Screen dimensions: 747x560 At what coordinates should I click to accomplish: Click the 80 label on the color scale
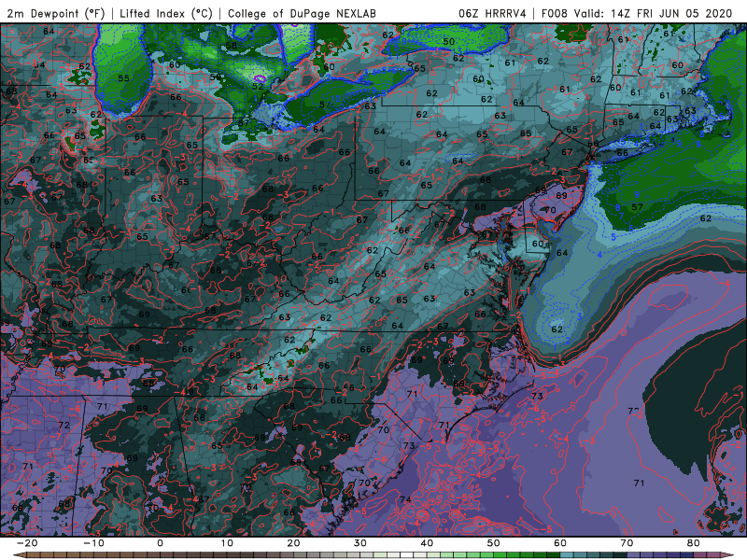(694, 543)
